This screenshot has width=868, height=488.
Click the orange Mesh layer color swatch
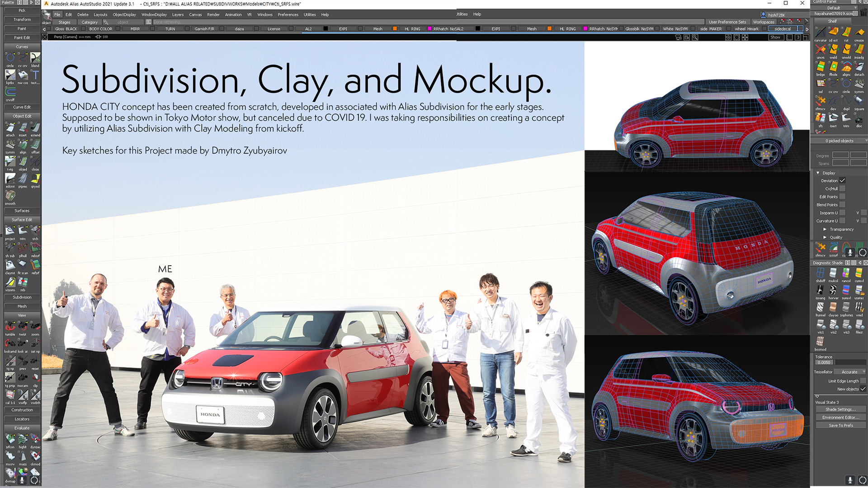[x=395, y=28]
